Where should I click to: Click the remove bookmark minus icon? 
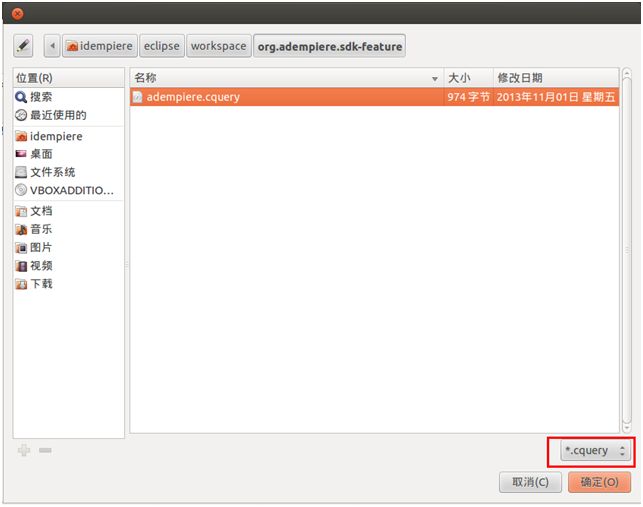(x=45, y=450)
